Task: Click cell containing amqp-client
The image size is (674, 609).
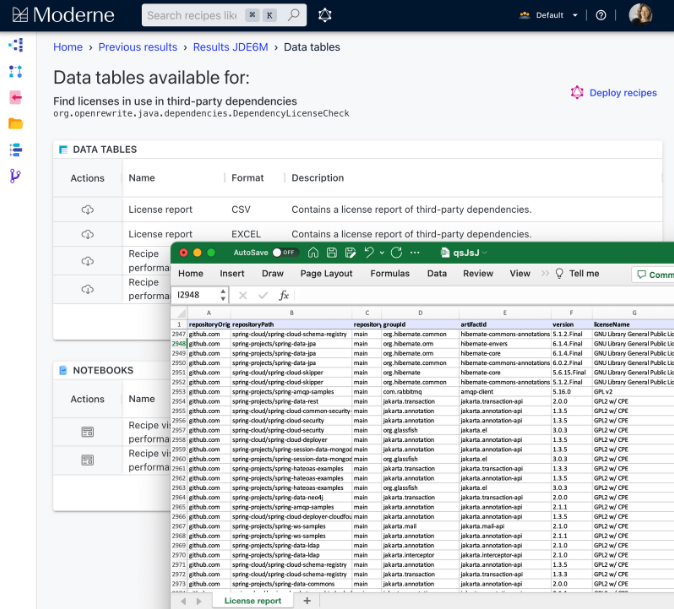Action: coord(505,392)
